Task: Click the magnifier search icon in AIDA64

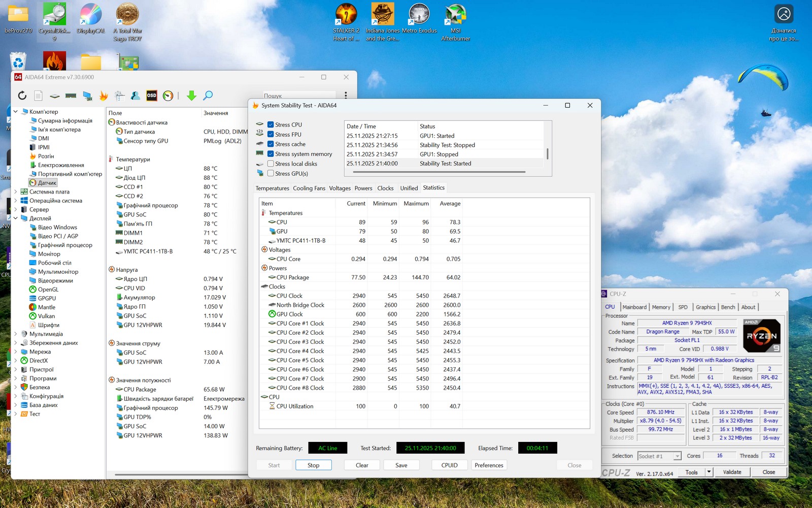Action: tap(208, 96)
